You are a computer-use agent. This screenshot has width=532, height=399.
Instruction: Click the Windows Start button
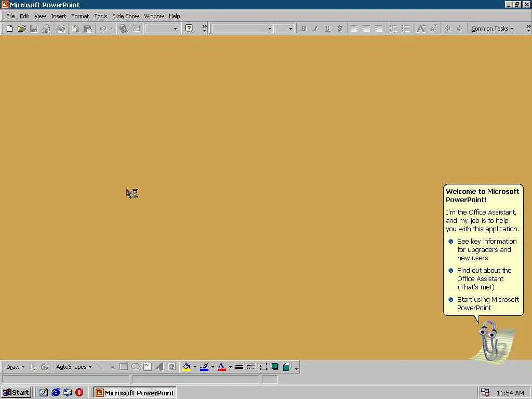[x=16, y=393]
